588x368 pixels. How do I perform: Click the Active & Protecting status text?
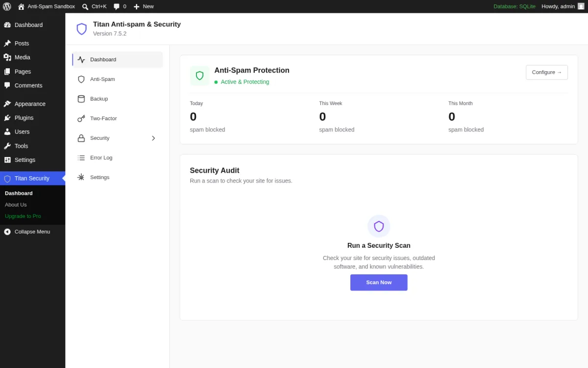pyautogui.click(x=245, y=82)
